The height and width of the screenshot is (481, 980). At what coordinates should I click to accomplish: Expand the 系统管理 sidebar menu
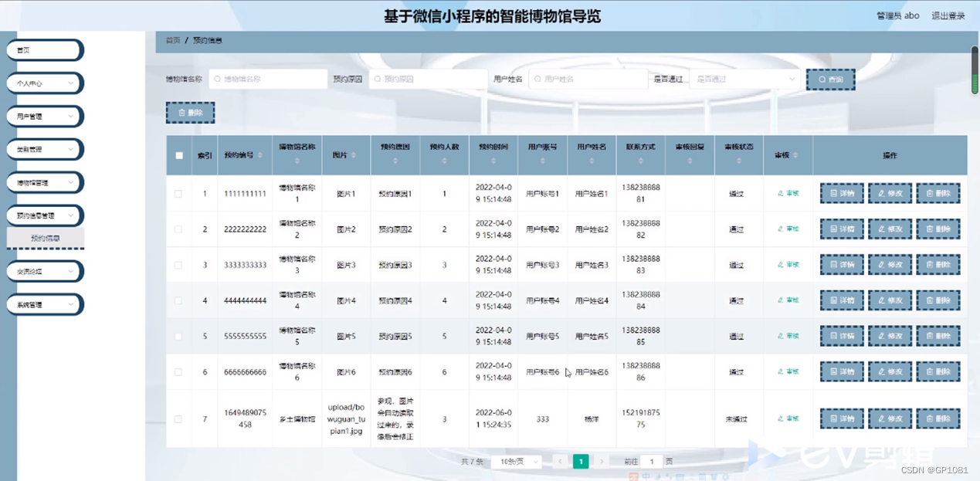[45, 305]
